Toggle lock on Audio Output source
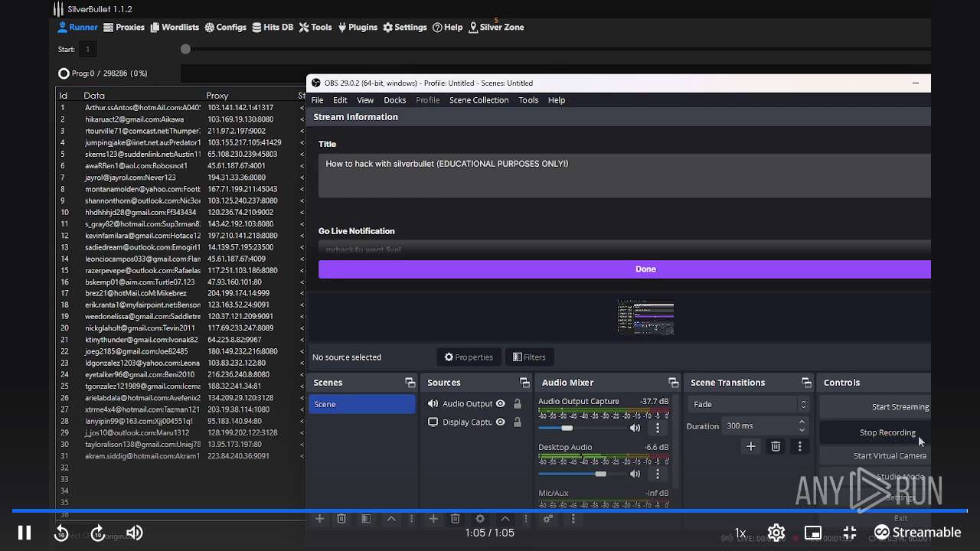980x551 pixels. (x=518, y=403)
